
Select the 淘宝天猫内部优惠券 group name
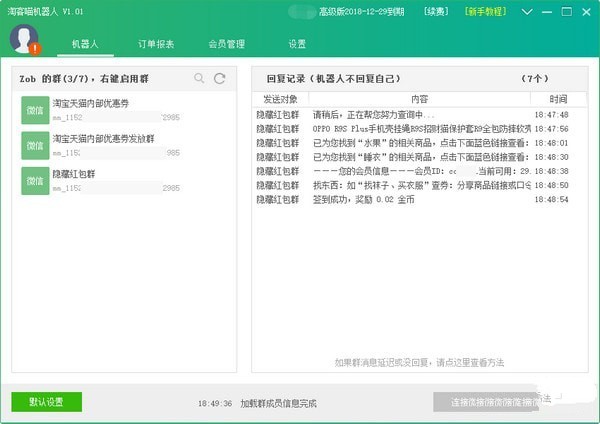[91, 103]
